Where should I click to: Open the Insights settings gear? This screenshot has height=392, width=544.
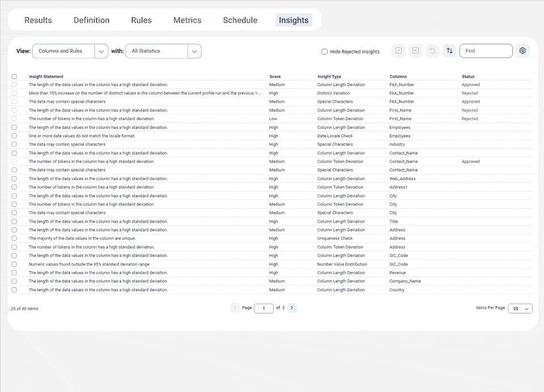click(522, 50)
